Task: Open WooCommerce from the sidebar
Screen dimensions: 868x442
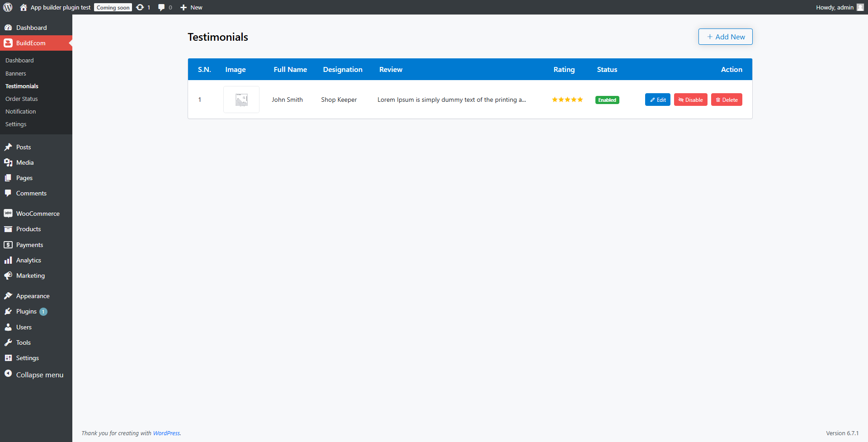Action: [38, 214]
